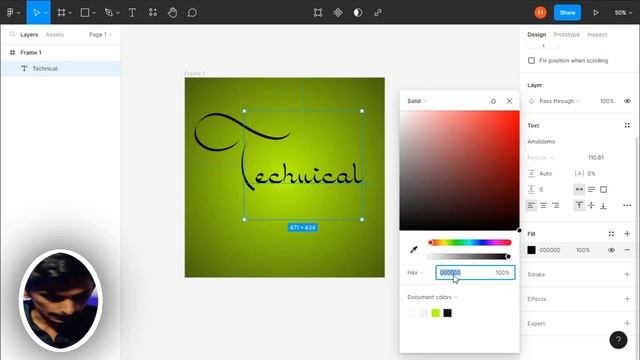
Task: Toggle layer visibility eye icon
Action: click(x=627, y=101)
